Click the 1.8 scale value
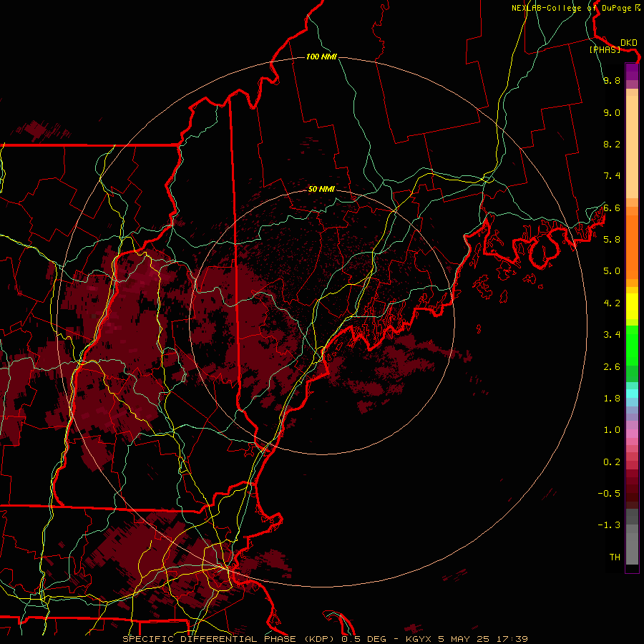Image resolution: width=644 pixels, height=644 pixels. pos(612,398)
